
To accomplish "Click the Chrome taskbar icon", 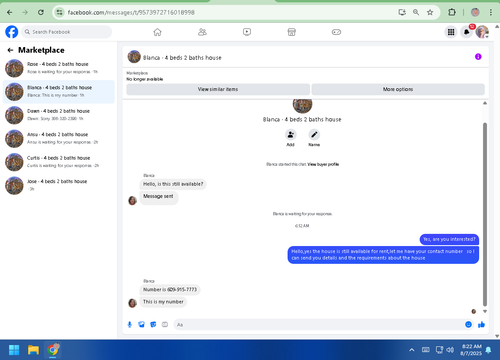I will 53,350.
